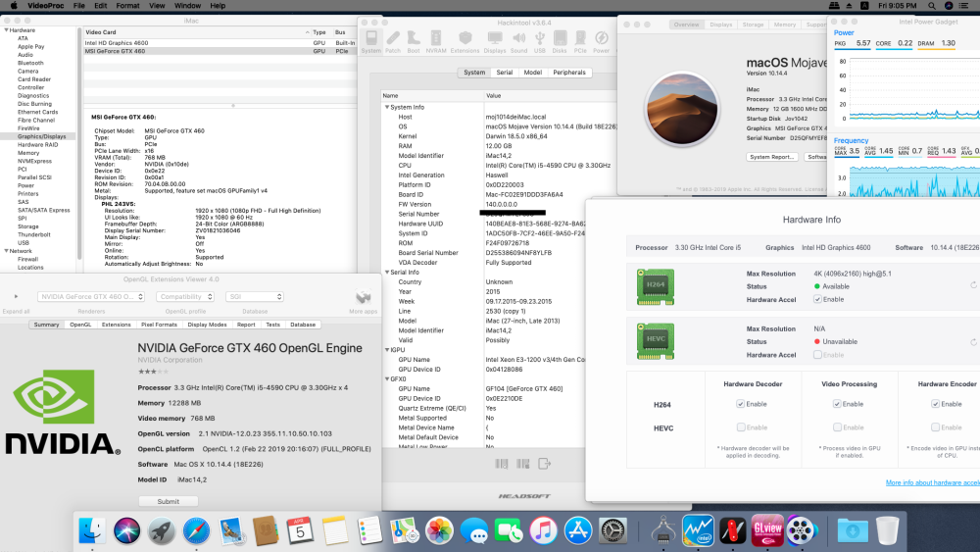
Task: Click Expand all arrow in OpenGL Extensions Viewer
Action: point(16,296)
